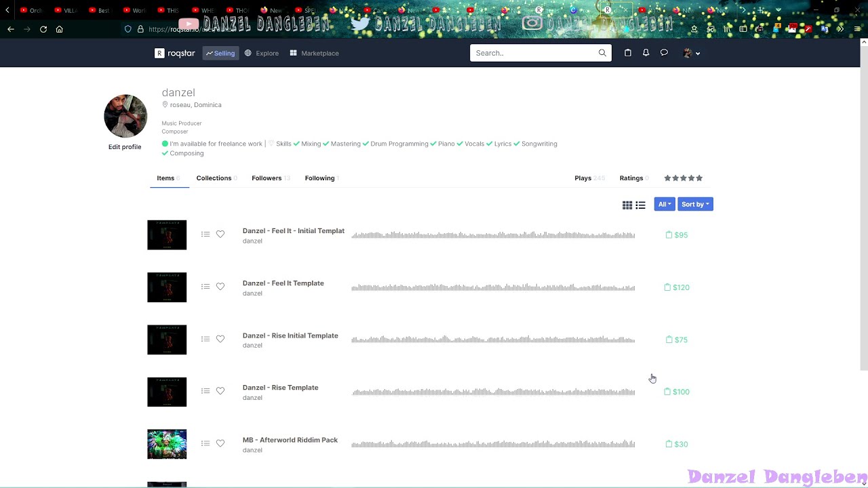Open the All filter dropdown
This screenshot has height=488, width=868.
click(665, 204)
